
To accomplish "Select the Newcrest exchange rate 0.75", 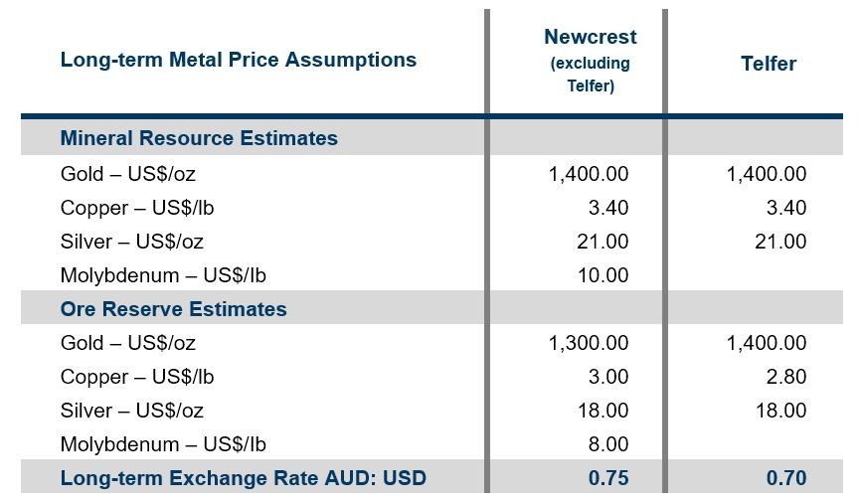I will [x=608, y=477].
